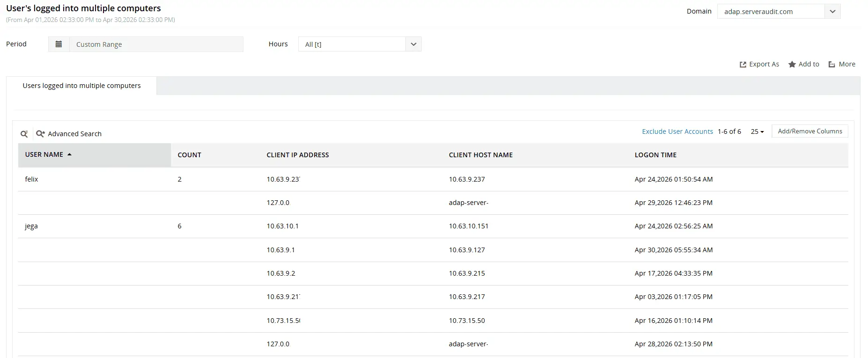This screenshot has height=358, width=868.
Task: Click the 1-6 of 6 record count
Action: coord(729,132)
